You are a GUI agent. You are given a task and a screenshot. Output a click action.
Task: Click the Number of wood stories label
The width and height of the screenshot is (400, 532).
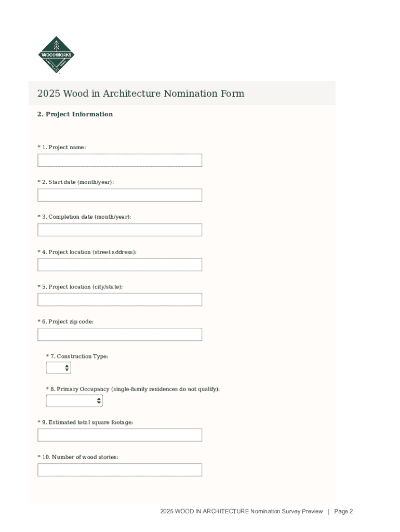tap(79, 457)
